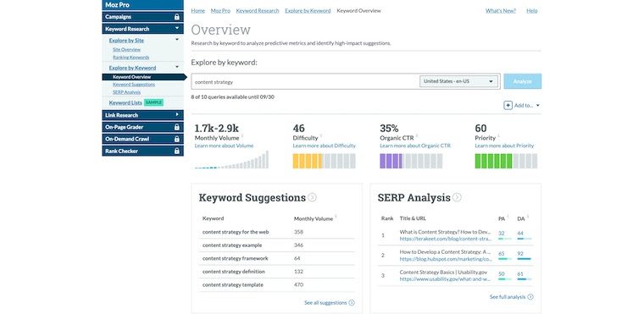Select Ranking Keywords in sidebar
The image size is (644, 314).
click(x=131, y=58)
